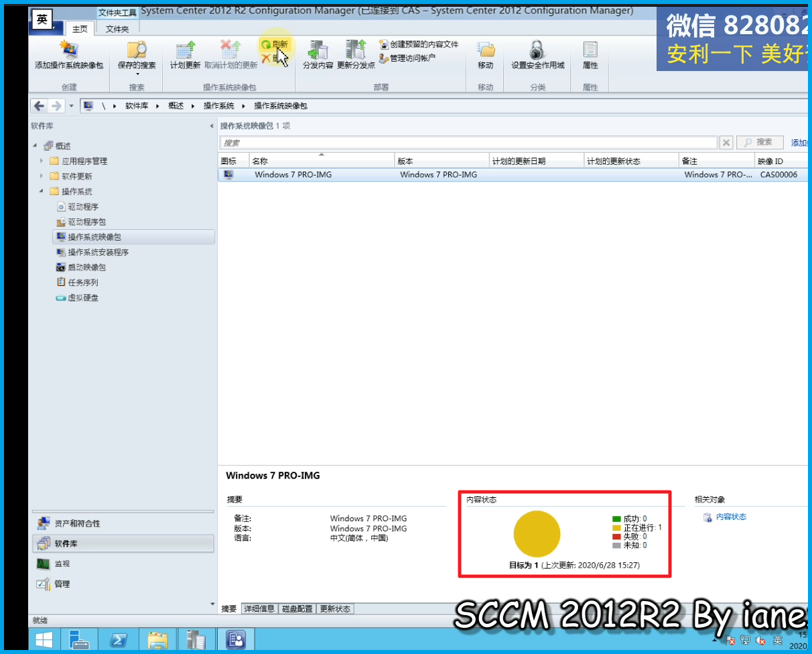Click Add Operating System Image (添加操作系统映像包)
812x654 pixels.
69,56
